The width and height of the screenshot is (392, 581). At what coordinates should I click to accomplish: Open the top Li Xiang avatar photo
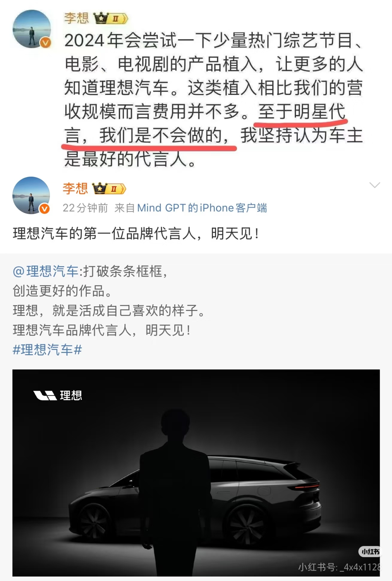point(32,29)
